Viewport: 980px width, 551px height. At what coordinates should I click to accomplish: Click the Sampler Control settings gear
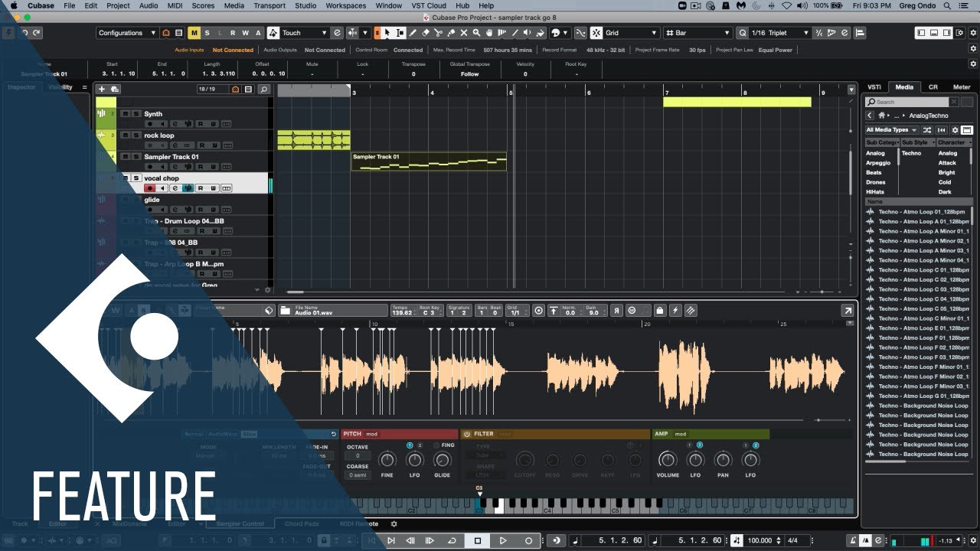click(394, 524)
